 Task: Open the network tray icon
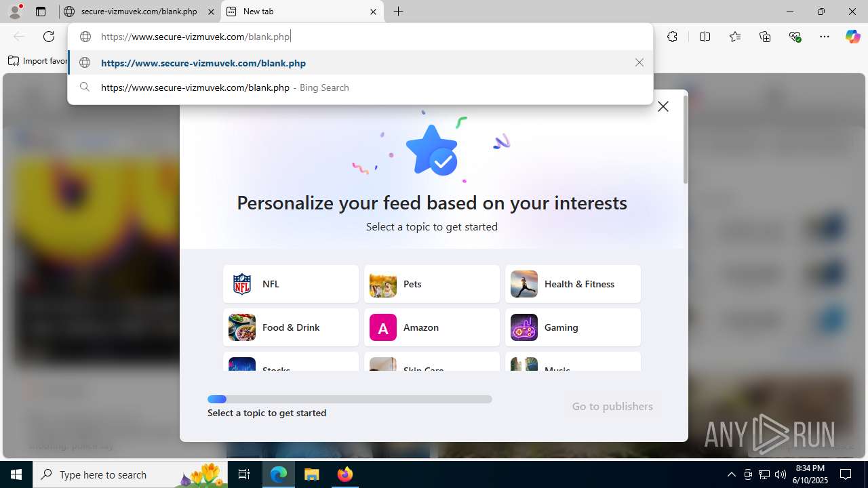click(764, 474)
